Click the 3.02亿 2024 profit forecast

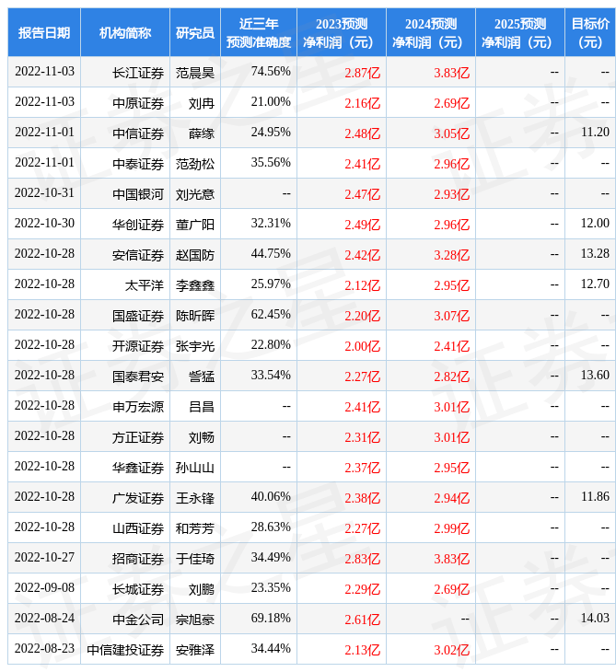pos(452,650)
